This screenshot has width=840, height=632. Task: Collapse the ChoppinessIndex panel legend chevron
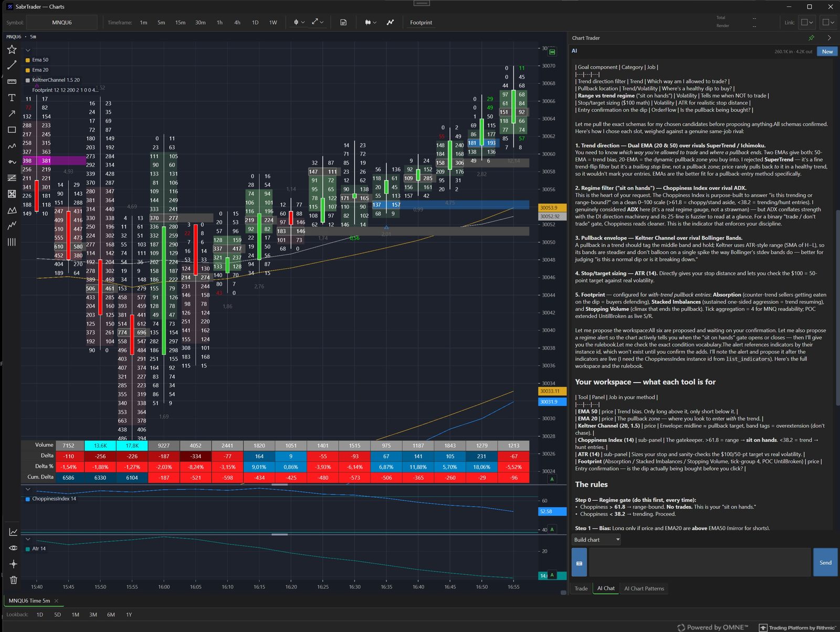point(28,489)
